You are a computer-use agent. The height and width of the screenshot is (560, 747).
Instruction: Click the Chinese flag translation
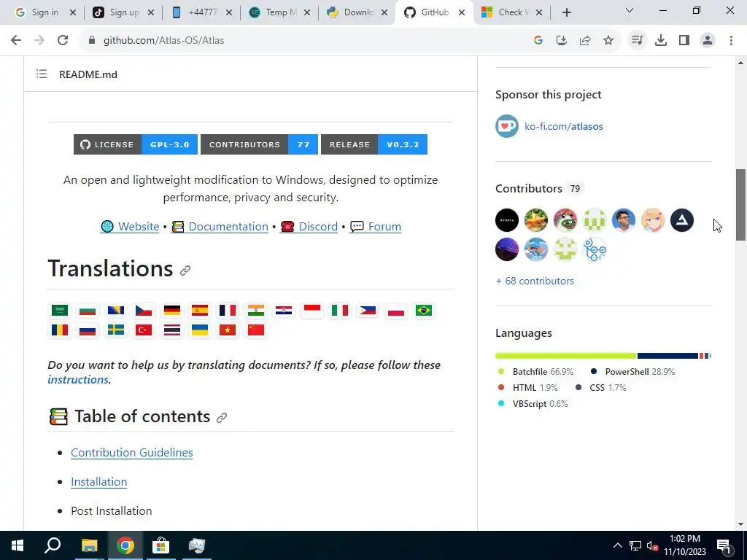(x=256, y=330)
